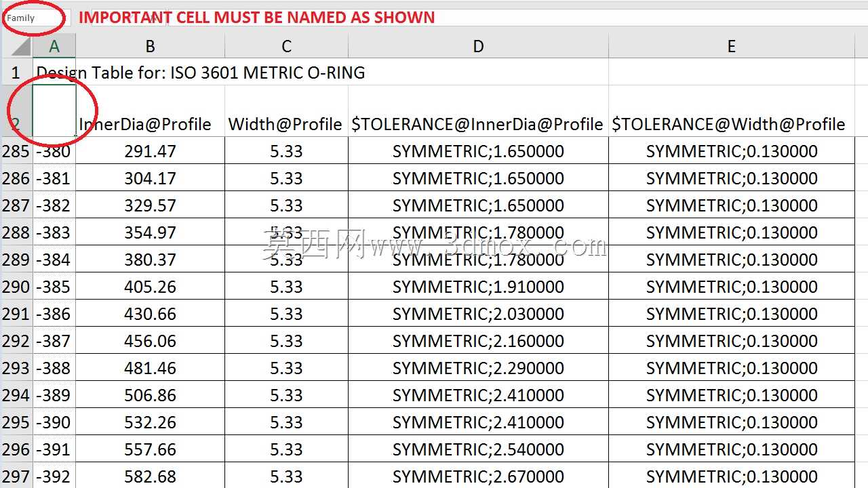Screen dimensions: 868x488
Task: Select row 294 header
Action: [x=16, y=394]
